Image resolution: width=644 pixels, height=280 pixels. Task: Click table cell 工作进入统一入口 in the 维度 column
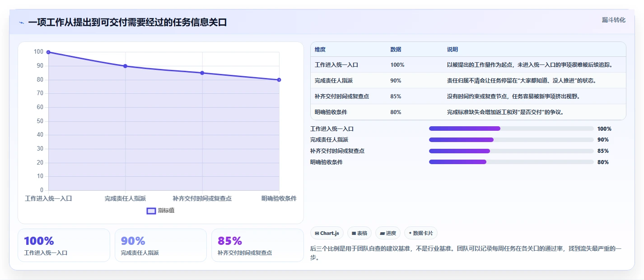336,65
